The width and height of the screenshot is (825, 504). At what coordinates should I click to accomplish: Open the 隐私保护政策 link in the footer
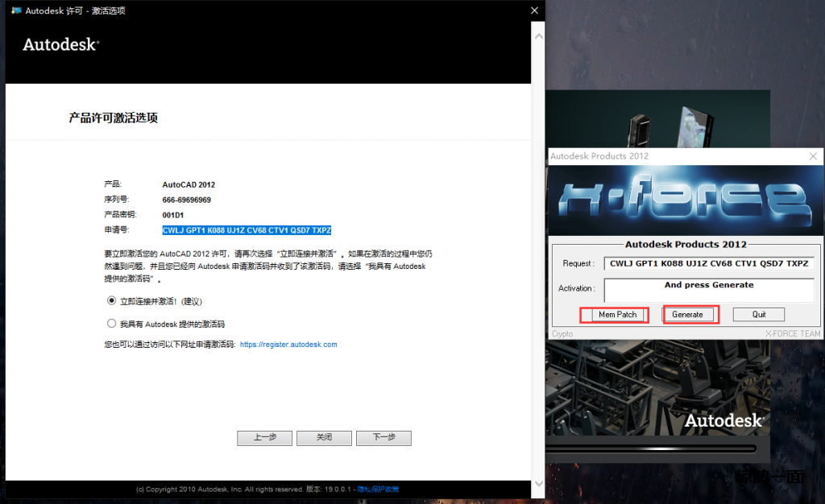coord(378,489)
